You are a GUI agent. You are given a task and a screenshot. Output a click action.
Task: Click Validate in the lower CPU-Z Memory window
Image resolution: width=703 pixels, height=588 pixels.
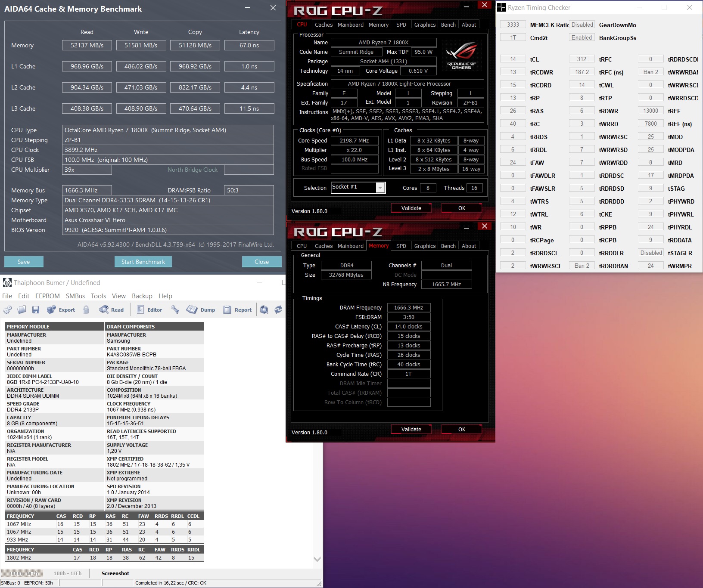click(411, 429)
